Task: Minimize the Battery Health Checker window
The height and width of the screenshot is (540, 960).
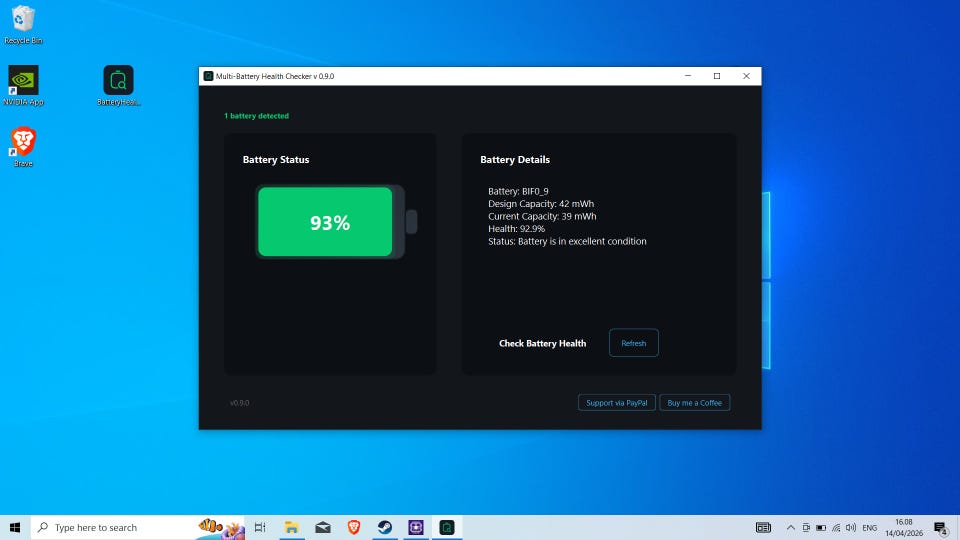Action: click(x=688, y=76)
